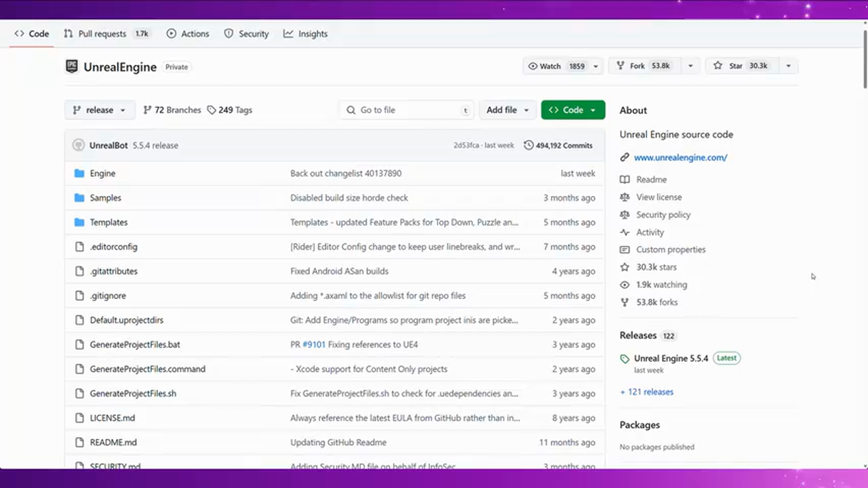Click the UnrealBot avatar icon

click(x=78, y=145)
